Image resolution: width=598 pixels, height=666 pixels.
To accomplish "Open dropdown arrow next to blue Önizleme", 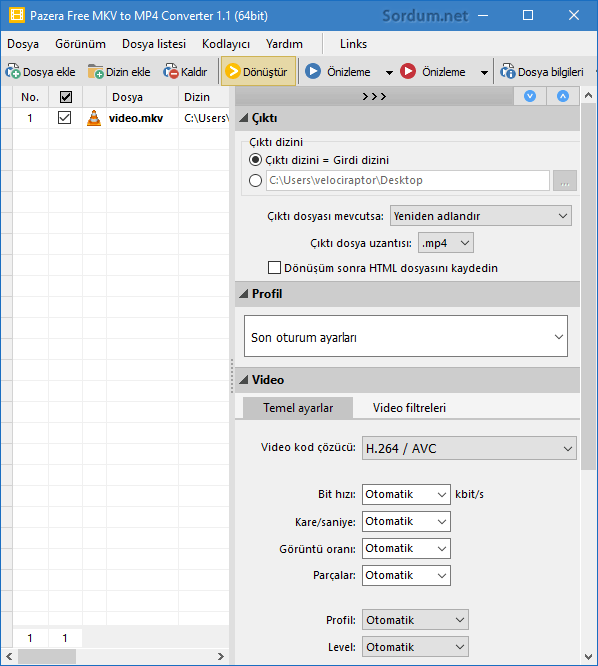I will point(389,73).
